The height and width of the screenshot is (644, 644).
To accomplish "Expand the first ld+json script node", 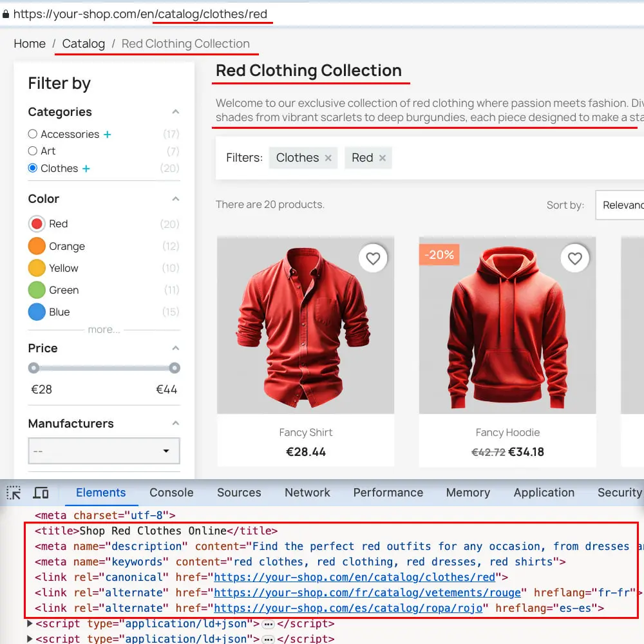I will point(30,623).
